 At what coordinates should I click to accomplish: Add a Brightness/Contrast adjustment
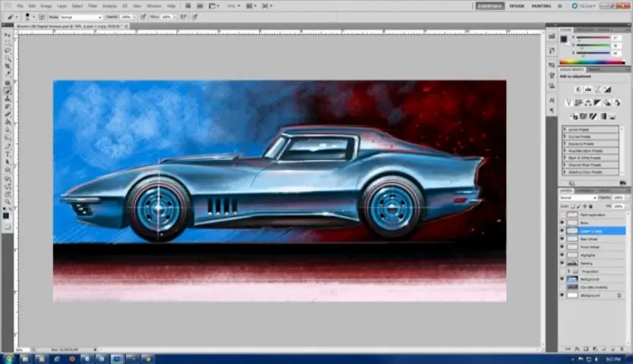(x=578, y=89)
